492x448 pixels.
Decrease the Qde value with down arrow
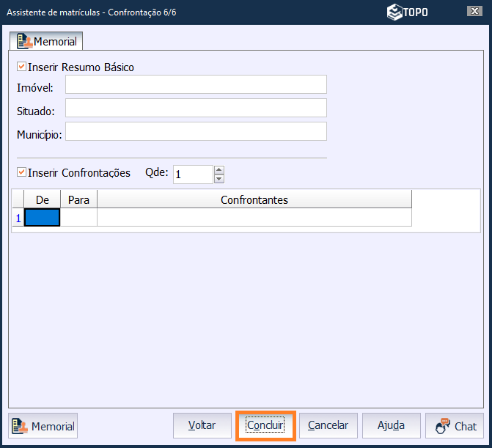coord(219,179)
